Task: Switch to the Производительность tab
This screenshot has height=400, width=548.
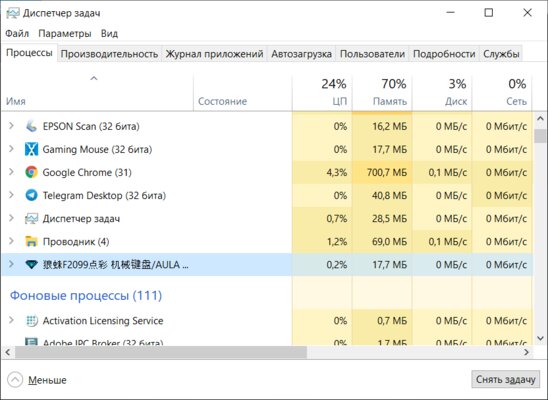Action: point(109,54)
